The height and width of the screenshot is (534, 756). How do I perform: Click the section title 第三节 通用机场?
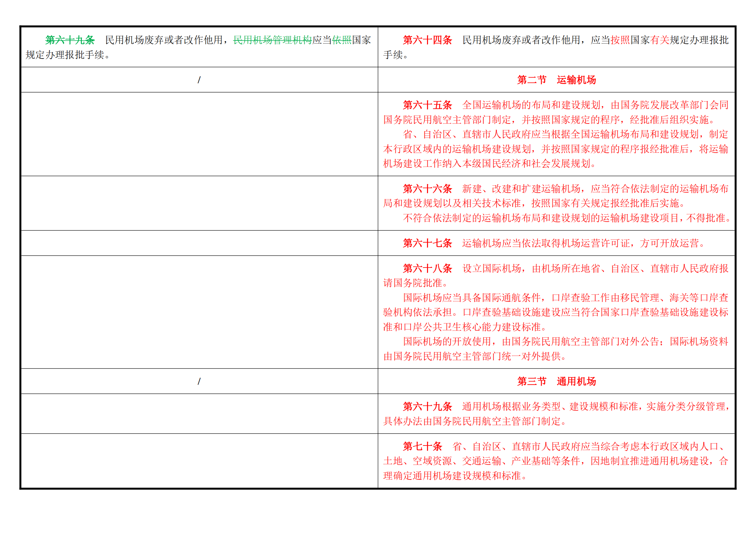pyautogui.click(x=557, y=381)
